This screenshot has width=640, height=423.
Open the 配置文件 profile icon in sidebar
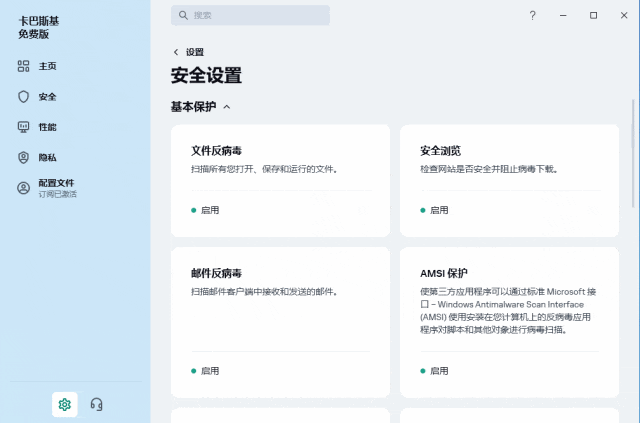[x=23, y=188]
